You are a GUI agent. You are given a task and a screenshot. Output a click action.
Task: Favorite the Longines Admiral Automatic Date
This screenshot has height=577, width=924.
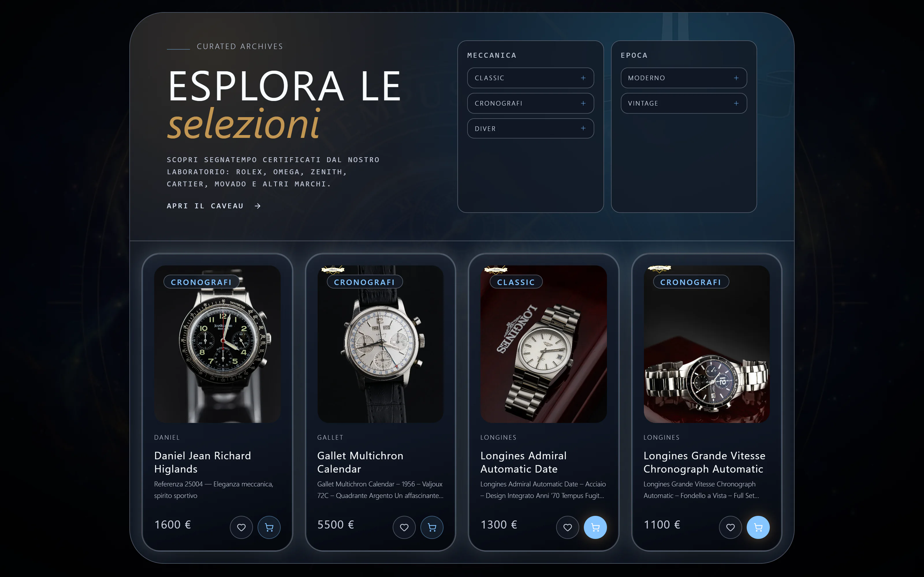[x=567, y=527]
